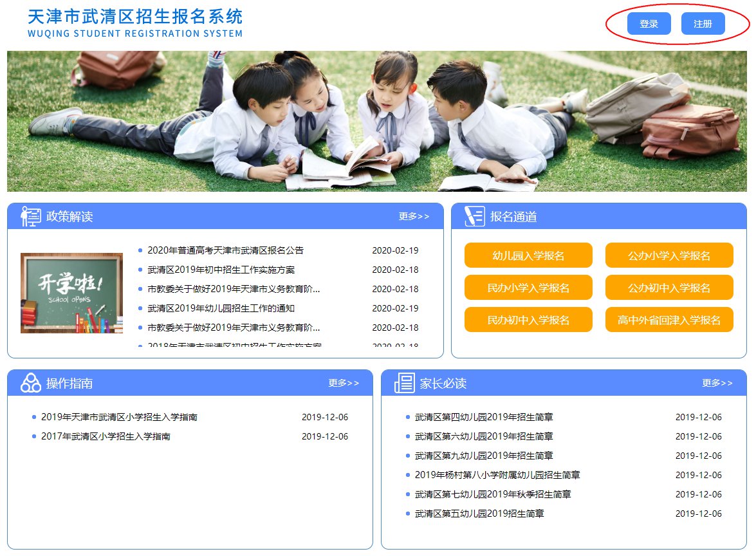Open 更多>> in 操作指南 panel

[x=344, y=383]
